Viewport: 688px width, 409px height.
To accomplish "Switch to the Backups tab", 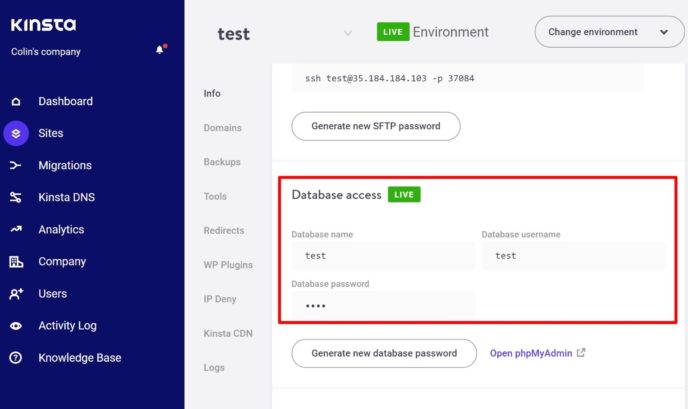I will (222, 162).
